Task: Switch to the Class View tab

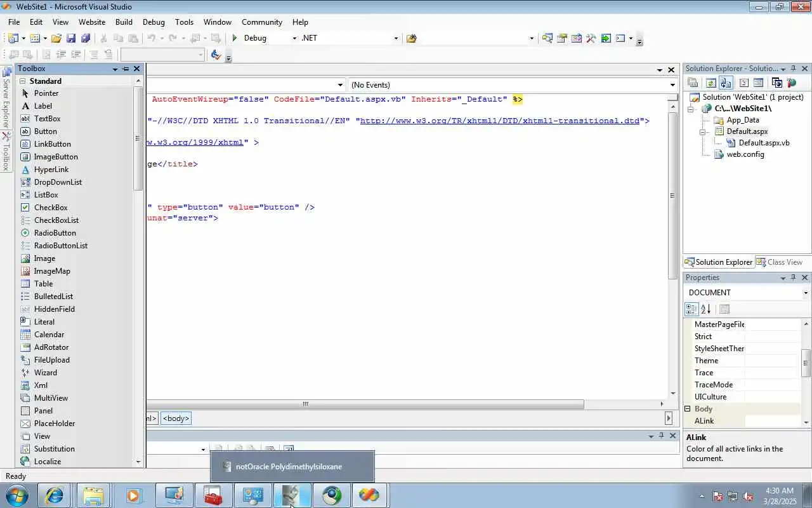Action: 779,262
